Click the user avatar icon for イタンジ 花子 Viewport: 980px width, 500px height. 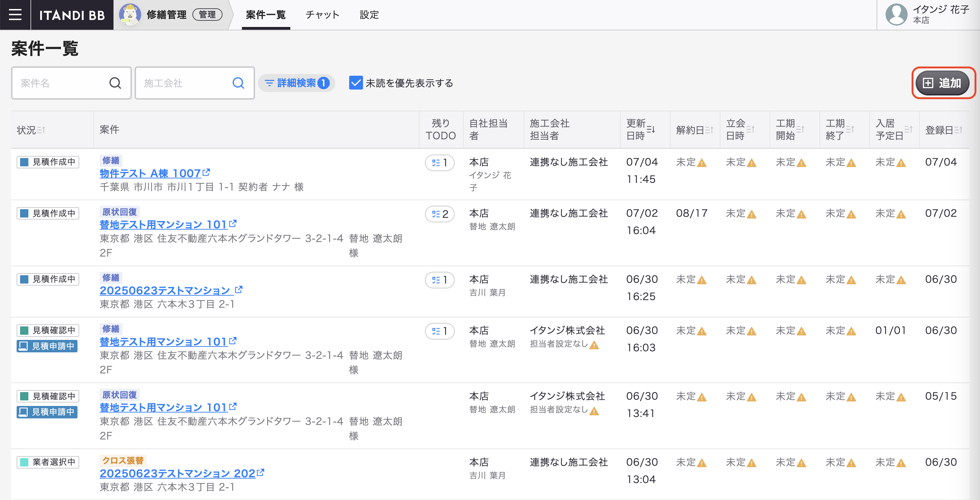(896, 15)
